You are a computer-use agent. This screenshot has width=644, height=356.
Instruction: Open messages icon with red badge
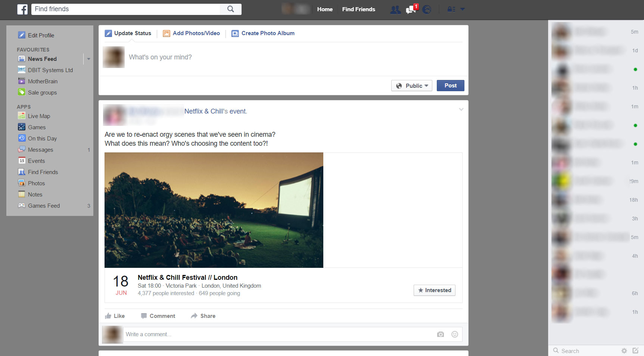pyautogui.click(x=411, y=9)
